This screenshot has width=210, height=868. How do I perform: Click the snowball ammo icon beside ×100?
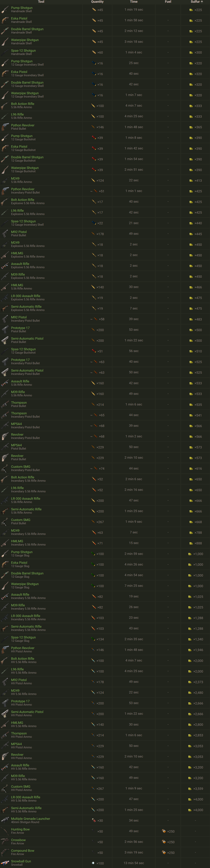pyautogui.click(x=93, y=863)
